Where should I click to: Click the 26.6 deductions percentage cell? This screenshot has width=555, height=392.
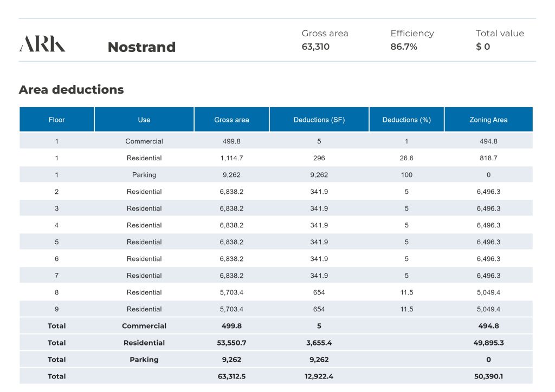click(406, 158)
